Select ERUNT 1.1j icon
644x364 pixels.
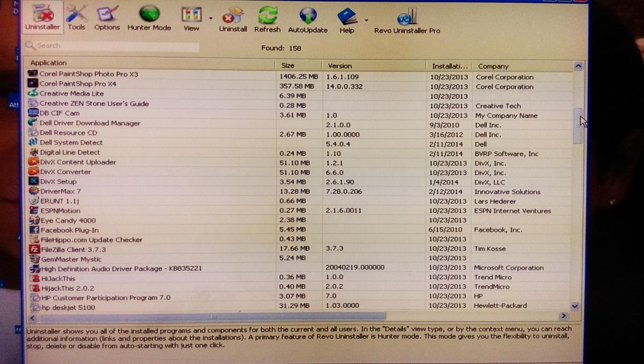34,200
